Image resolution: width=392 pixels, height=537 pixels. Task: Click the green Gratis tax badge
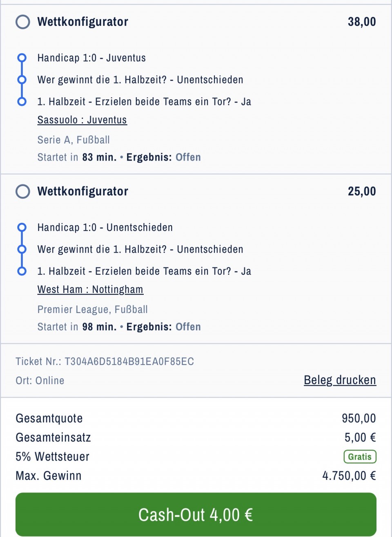point(360,456)
